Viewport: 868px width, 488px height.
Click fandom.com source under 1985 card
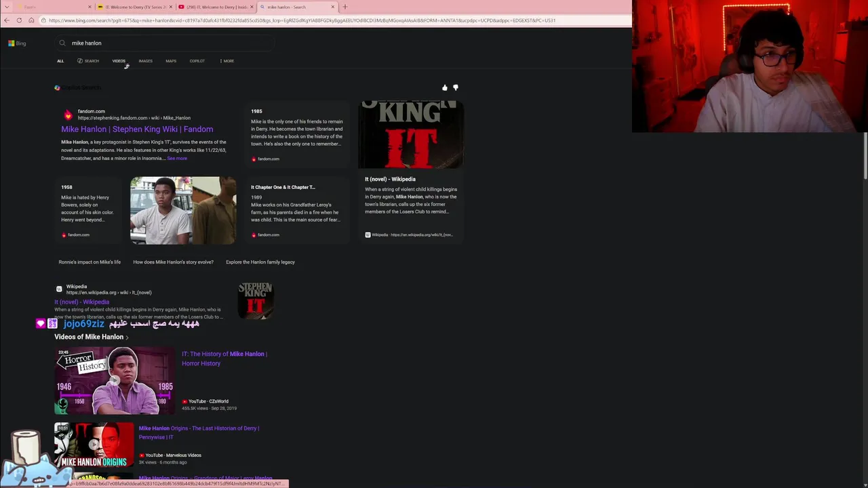[x=265, y=159]
